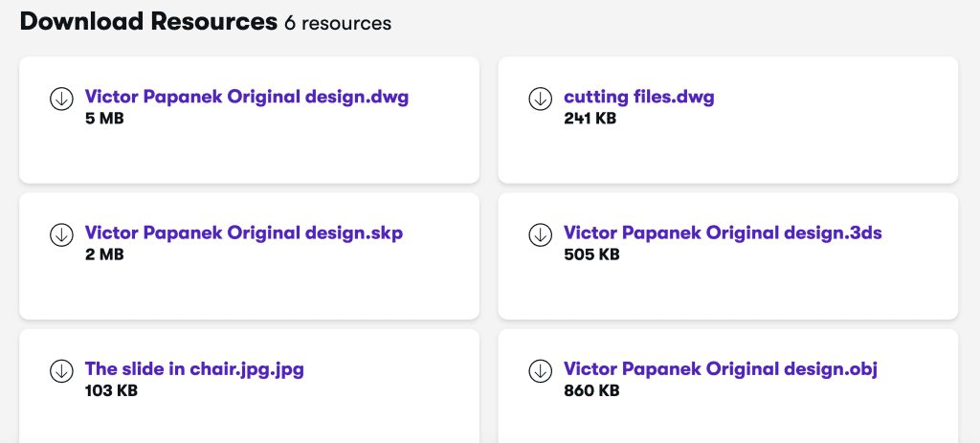Click download icon beside Victor Papanek Original design.dwg
Screen dimensions: 980x443
(x=61, y=99)
